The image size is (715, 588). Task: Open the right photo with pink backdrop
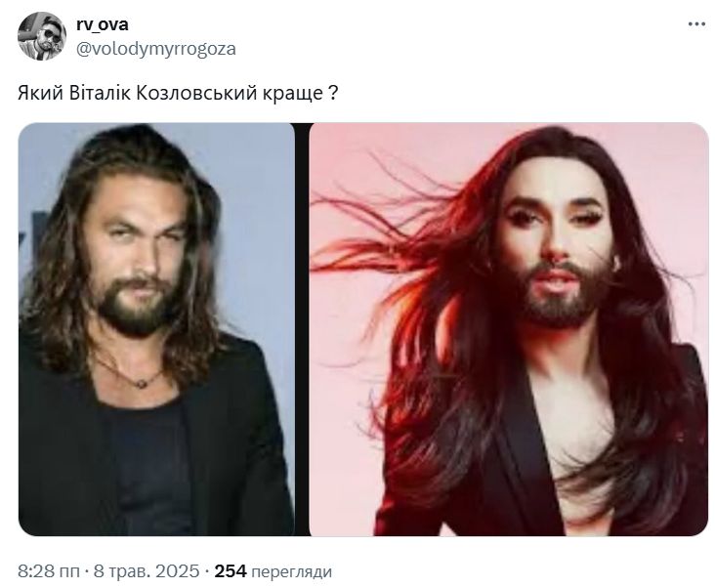pyautogui.click(x=509, y=329)
